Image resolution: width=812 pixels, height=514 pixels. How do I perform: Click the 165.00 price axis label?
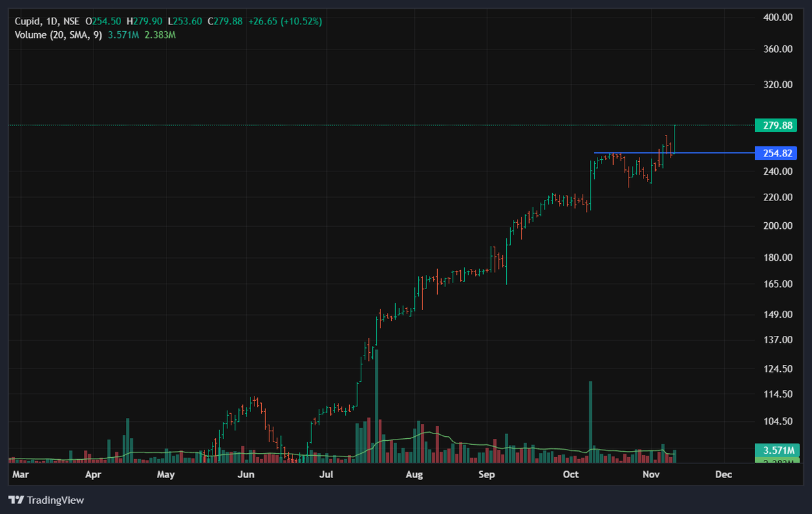(x=777, y=284)
